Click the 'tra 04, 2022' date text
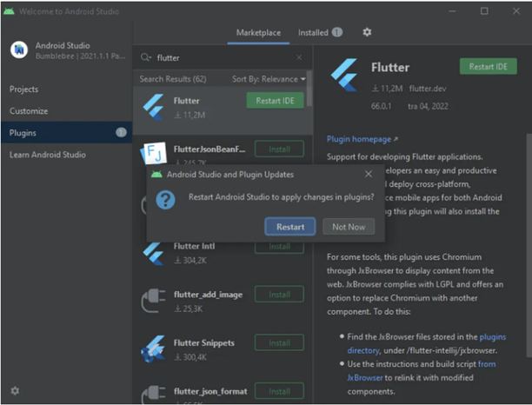The image size is (532, 405). 428,106
